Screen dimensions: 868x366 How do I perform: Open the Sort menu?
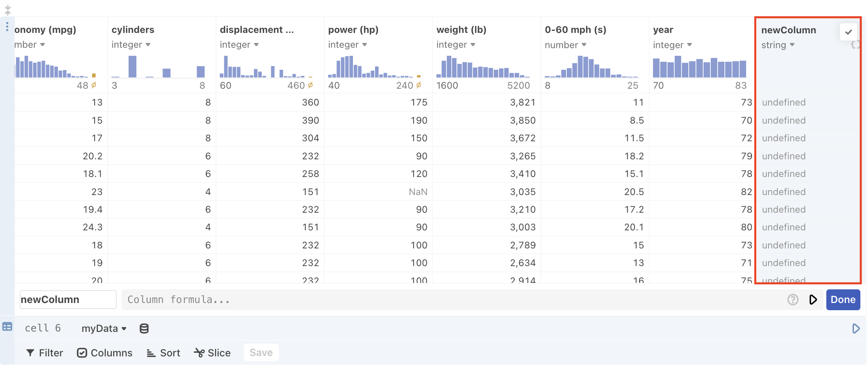163,353
